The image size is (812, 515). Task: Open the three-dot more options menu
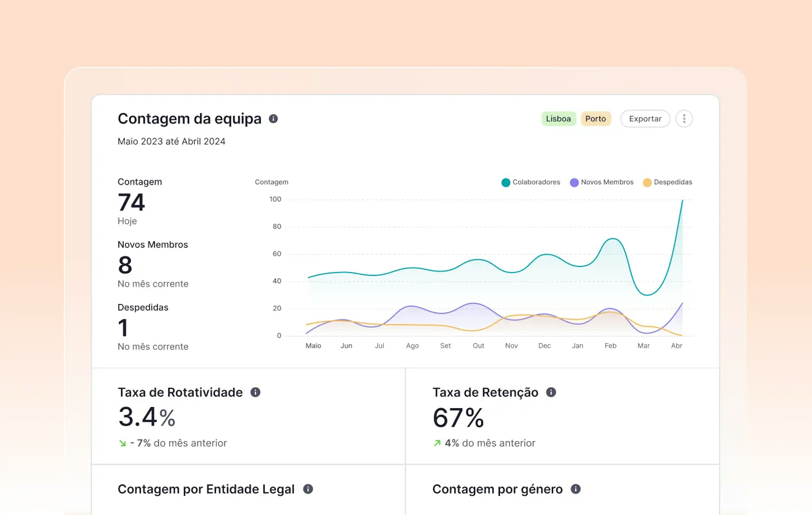click(x=684, y=119)
